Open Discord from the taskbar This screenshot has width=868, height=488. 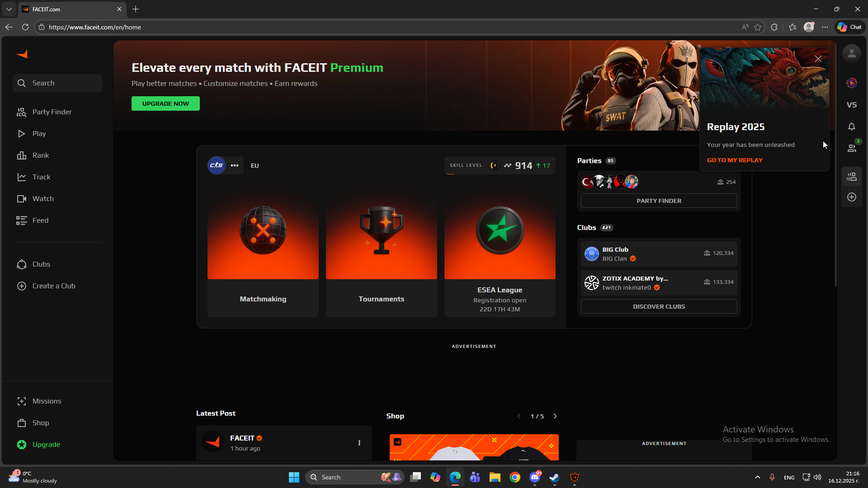[535, 477]
